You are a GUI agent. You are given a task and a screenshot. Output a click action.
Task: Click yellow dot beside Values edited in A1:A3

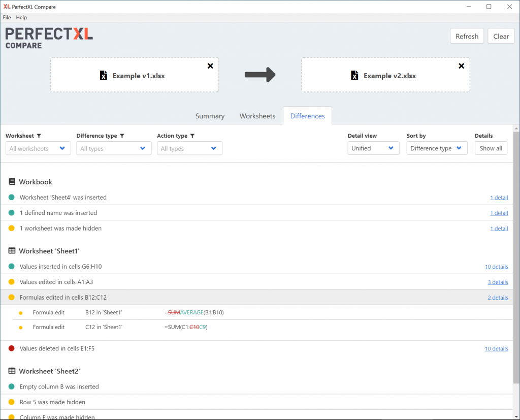point(11,282)
